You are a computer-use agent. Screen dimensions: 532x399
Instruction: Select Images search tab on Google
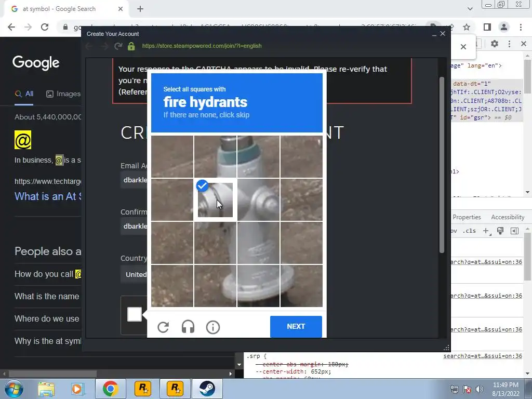pyautogui.click(x=64, y=94)
